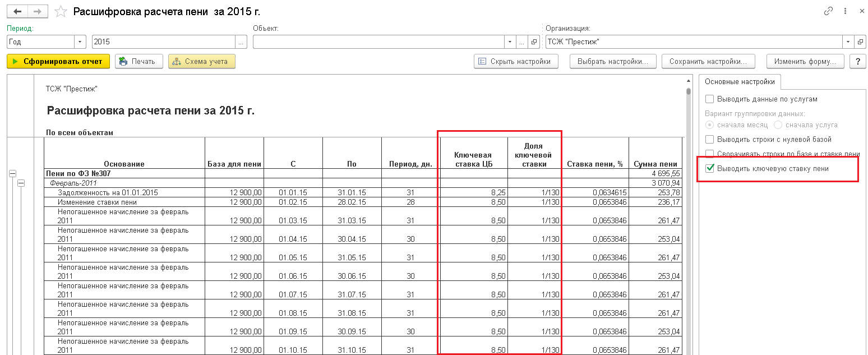
Task: Click the year input field showing 2015
Action: point(163,42)
